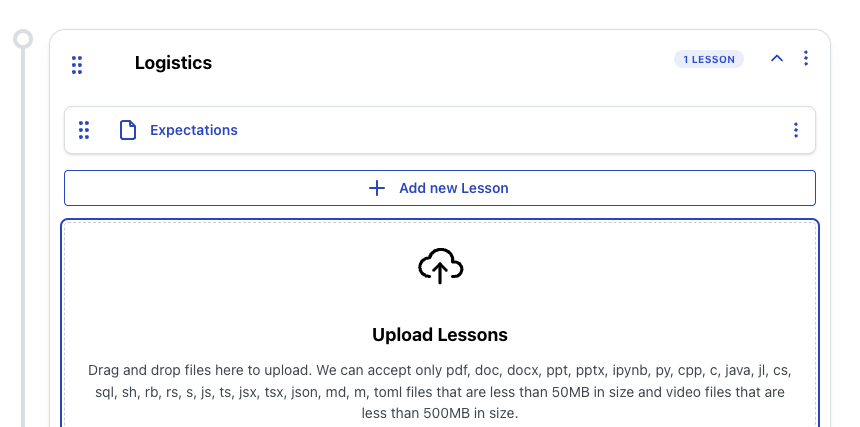Viewport: 860px width, 427px height.
Task: Click the plus icon on Add new Lesson
Action: 377,188
